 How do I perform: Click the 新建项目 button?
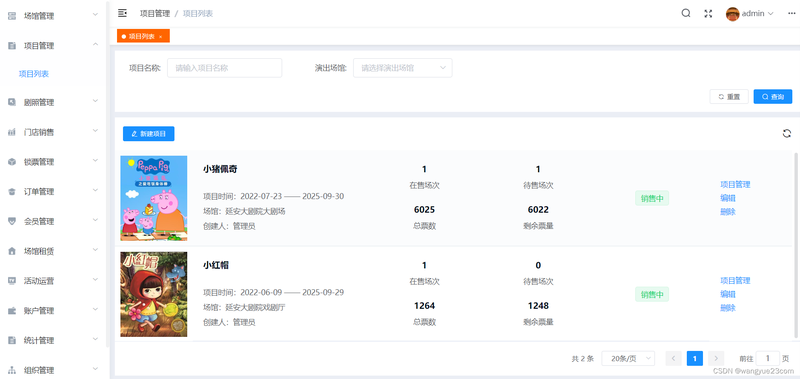pos(148,134)
